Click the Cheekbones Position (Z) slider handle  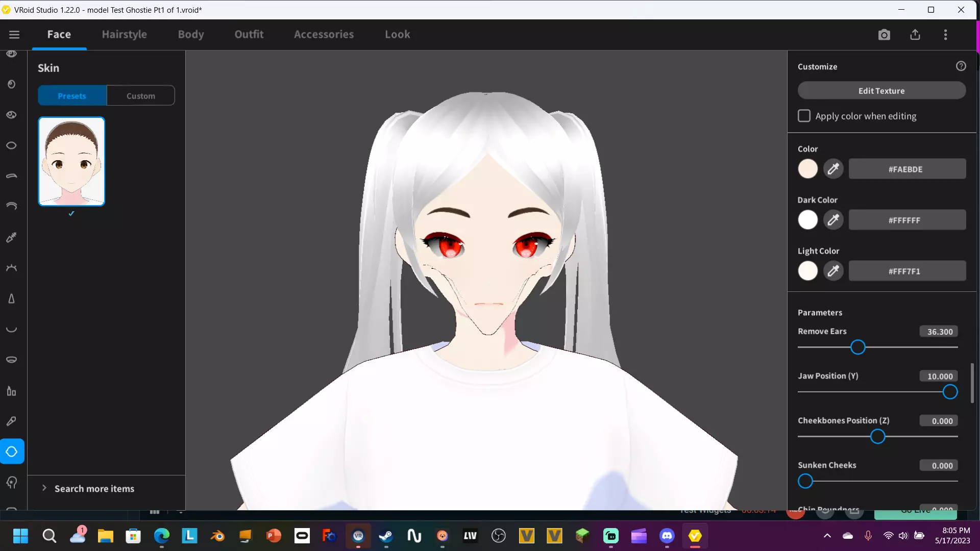click(x=877, y=437)
